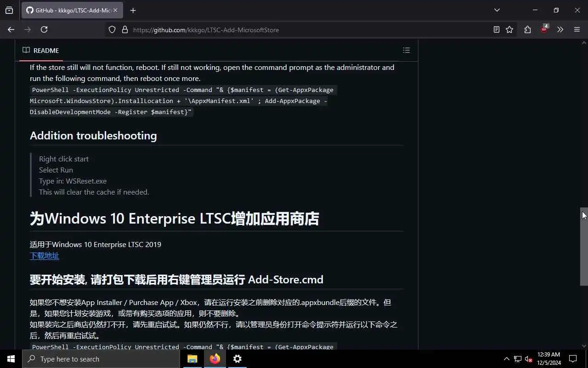The image size is (588, 368).
Task: Open a new browser tab
Action: pyautogui.click(x=133, y=10)
